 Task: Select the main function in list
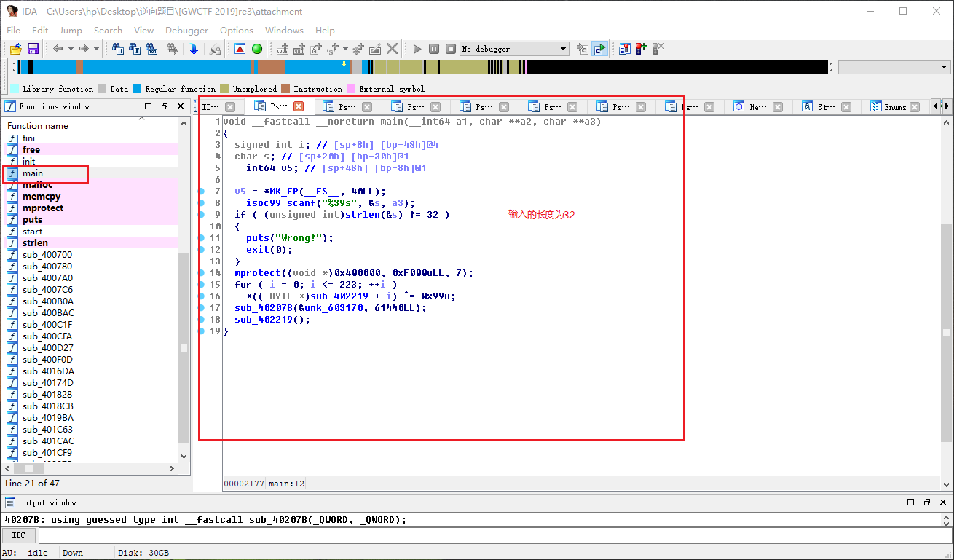(x=33, y=173)
